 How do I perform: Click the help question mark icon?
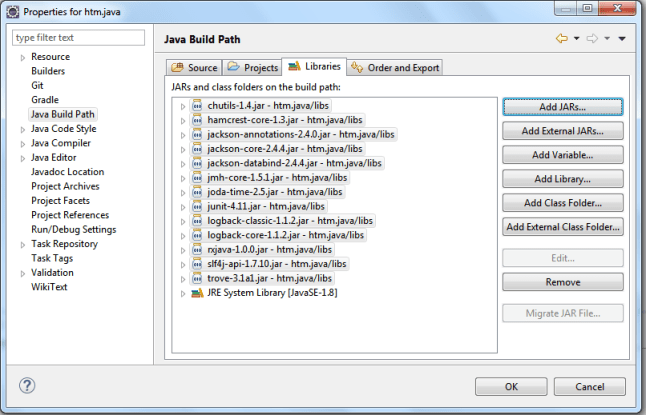click(x=27, y=386)
